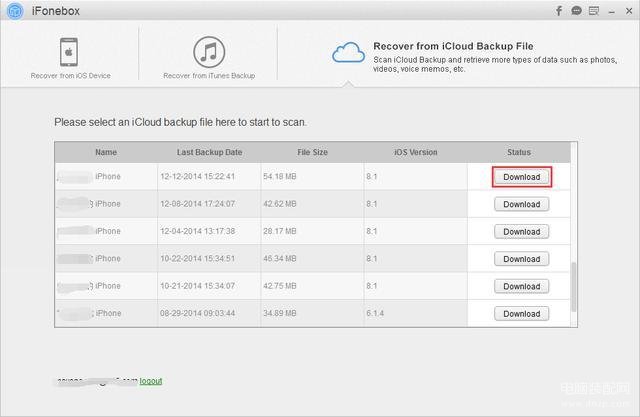Select the date 08-29-2014 09:03:44
Viewport: 640px width, 417px height.
pyautogui.click(x=198, y=313)
